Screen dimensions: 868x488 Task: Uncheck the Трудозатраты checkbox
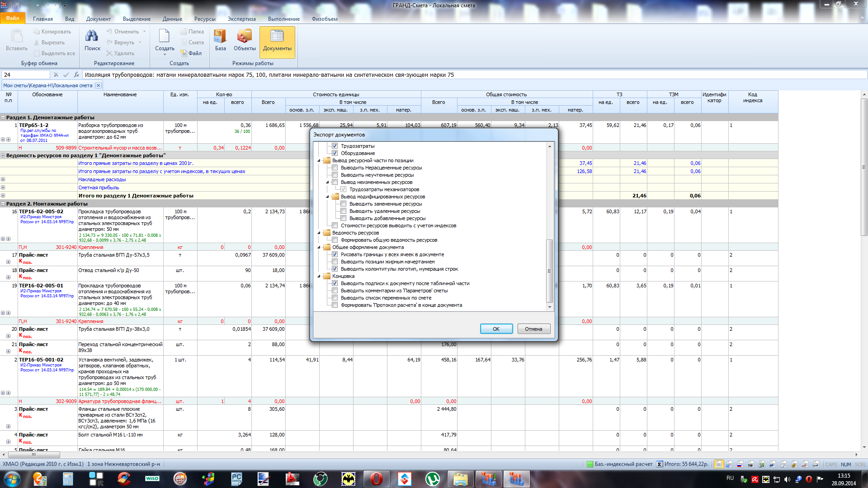pos(335,146)
